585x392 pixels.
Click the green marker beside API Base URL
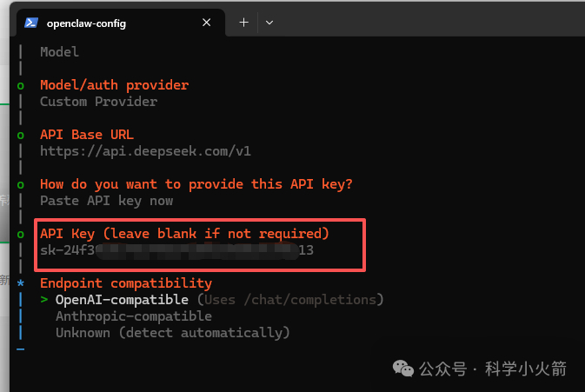click(x=20, y=136)
